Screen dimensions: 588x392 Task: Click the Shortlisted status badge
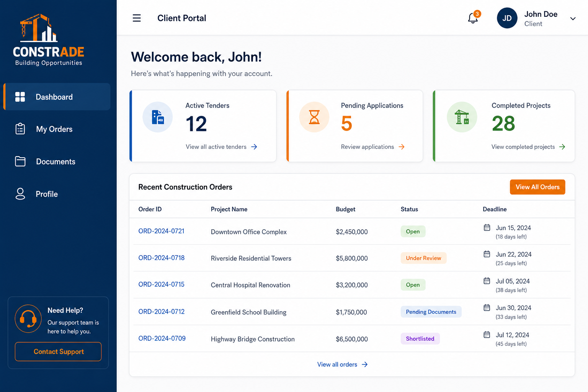[x=420, y=338]
